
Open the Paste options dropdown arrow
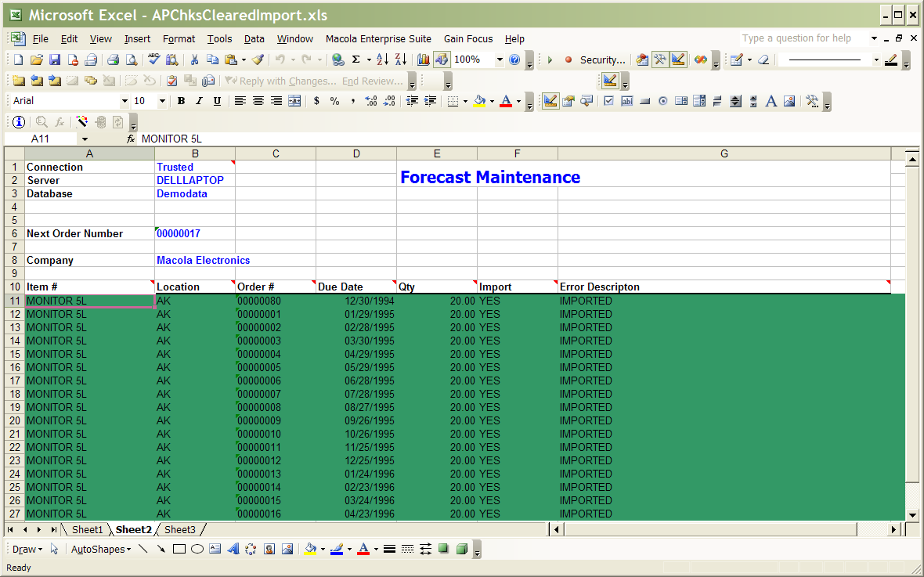244,60
